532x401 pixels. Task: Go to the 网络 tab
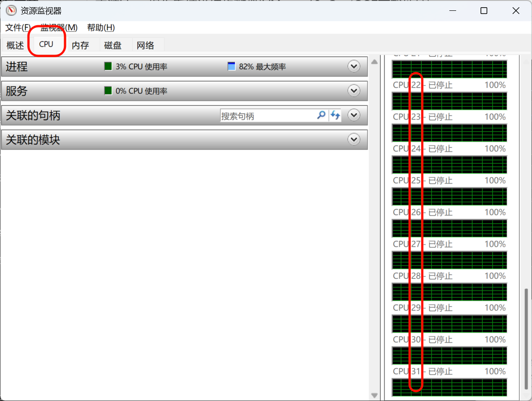tap(145, 45)
